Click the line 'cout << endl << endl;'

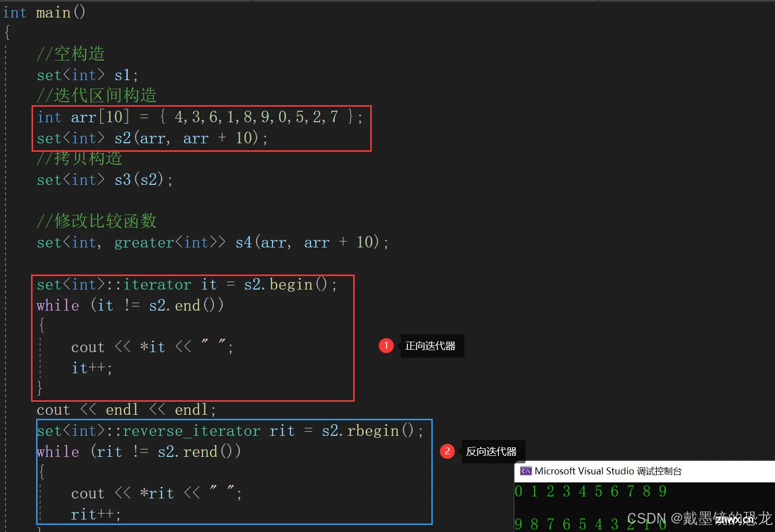[x=126, y=410]
